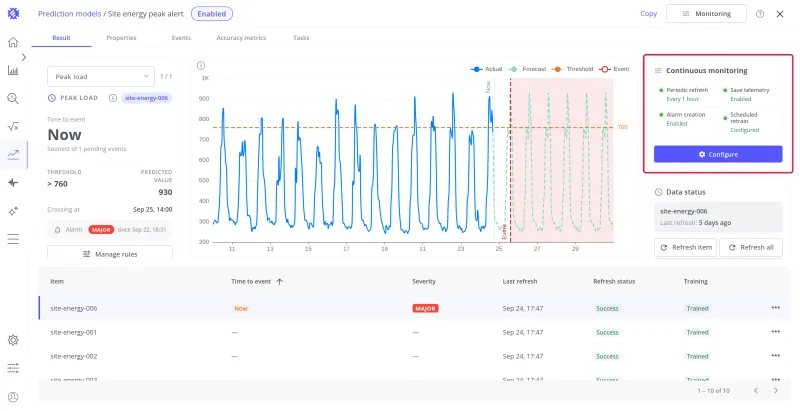Switch to the Properties tab
The width and height of the screenshot is (800, 411).
click(121, 38)
